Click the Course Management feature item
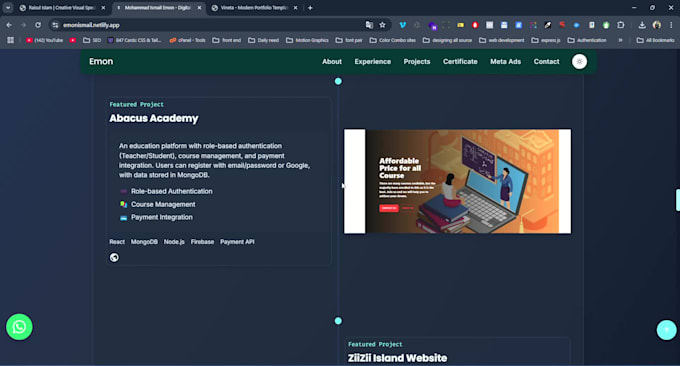 click(157, 204)
